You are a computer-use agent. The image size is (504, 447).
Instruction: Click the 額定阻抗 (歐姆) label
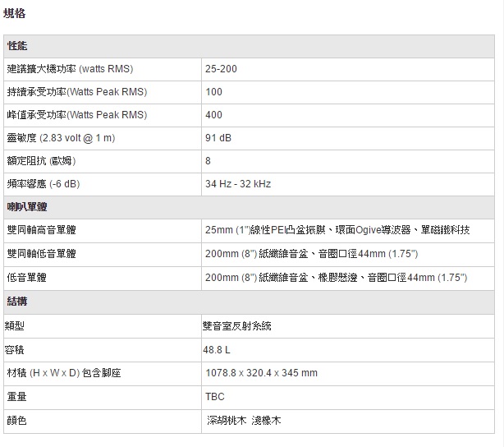[39, 161]
